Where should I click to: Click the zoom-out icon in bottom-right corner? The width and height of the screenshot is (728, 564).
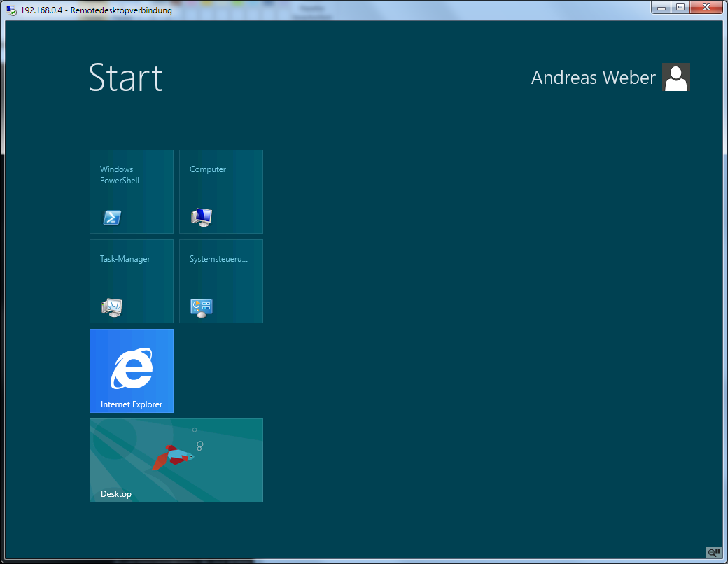coord(714,552)
